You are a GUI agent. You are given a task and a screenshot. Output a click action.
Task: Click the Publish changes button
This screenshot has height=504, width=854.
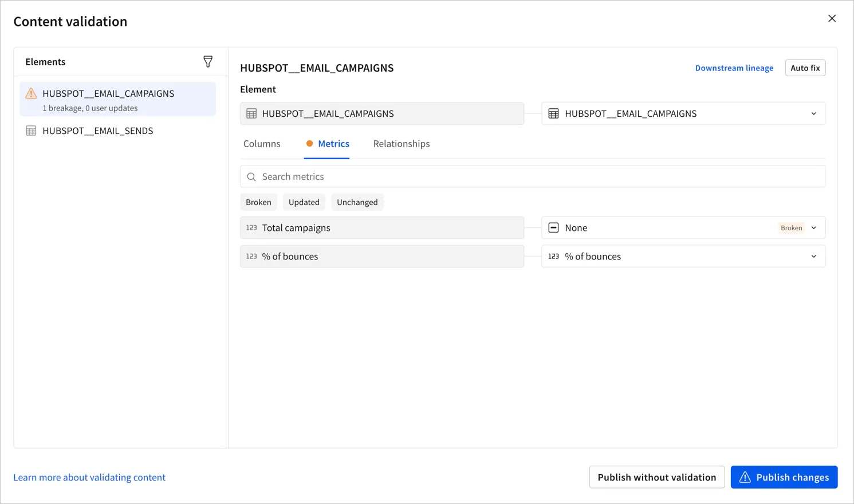[784, 477]
